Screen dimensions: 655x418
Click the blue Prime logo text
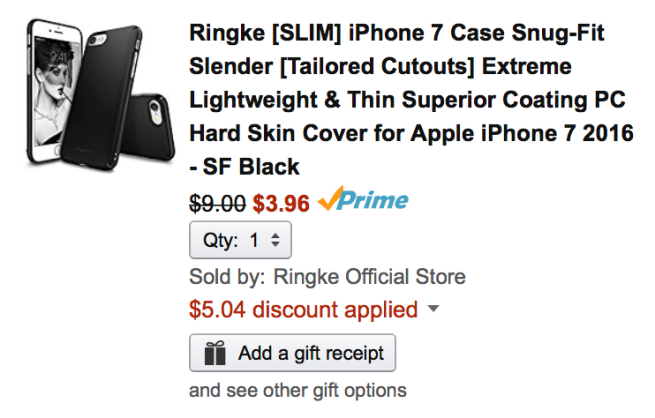(372, 201)
